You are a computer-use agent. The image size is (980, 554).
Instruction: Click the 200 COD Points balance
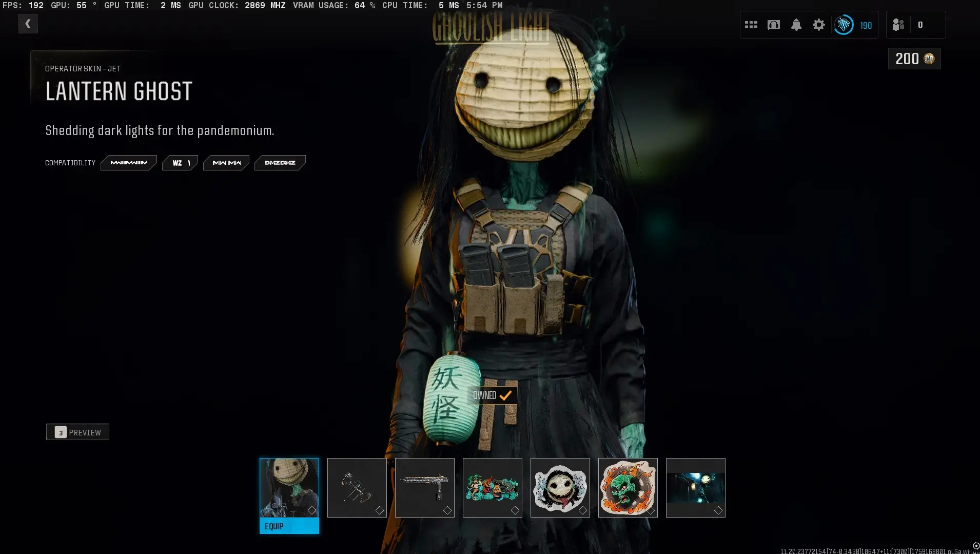(914, 59)
